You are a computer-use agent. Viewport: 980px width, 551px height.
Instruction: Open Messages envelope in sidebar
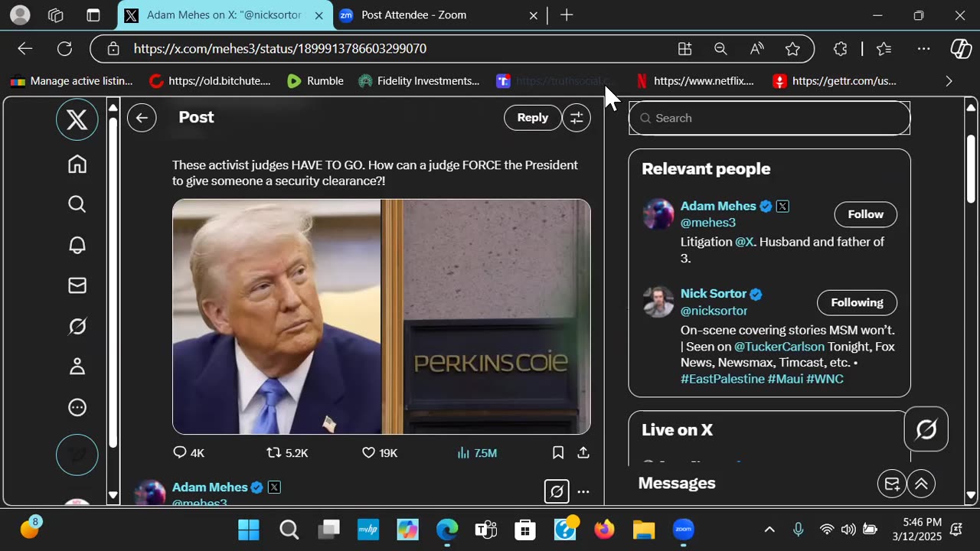pyautogui.click(x=77, y=285)
